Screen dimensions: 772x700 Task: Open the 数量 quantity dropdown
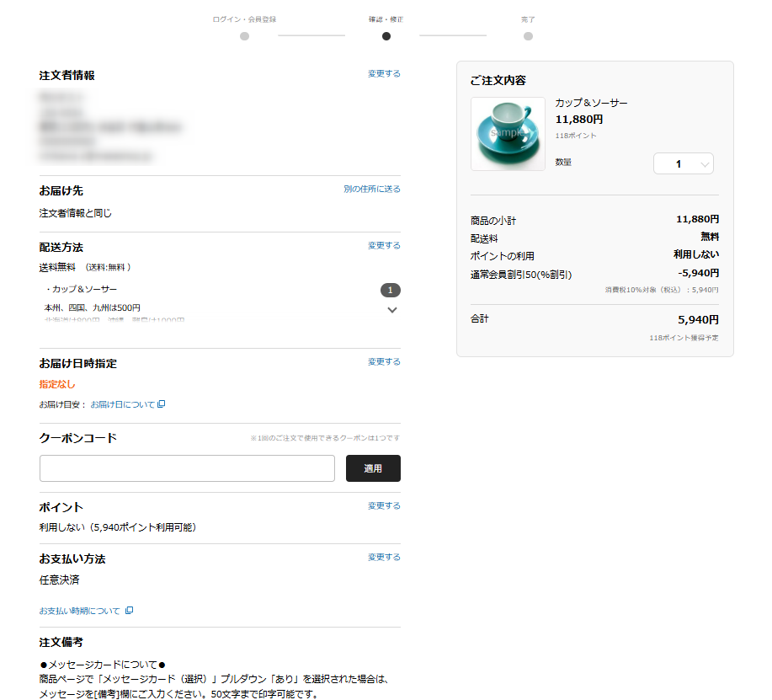pos(683,164)
